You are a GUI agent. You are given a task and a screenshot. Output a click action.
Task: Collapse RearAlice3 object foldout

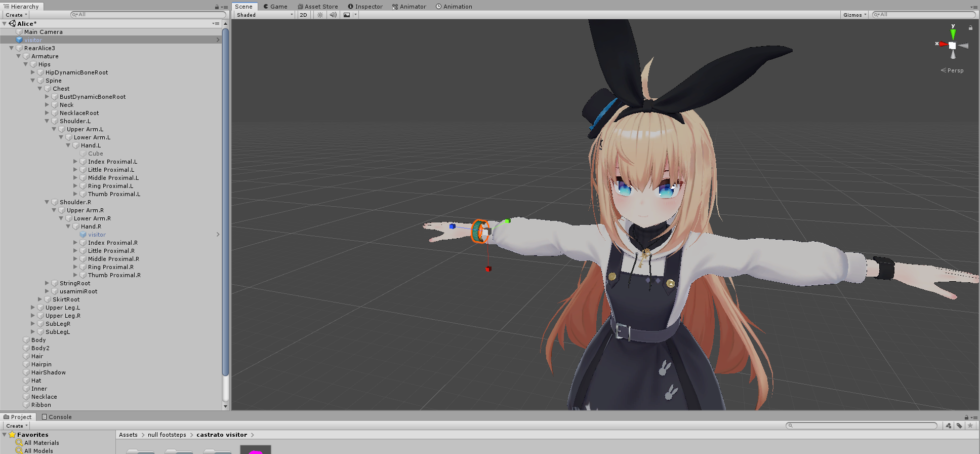(x=12, y=48)
